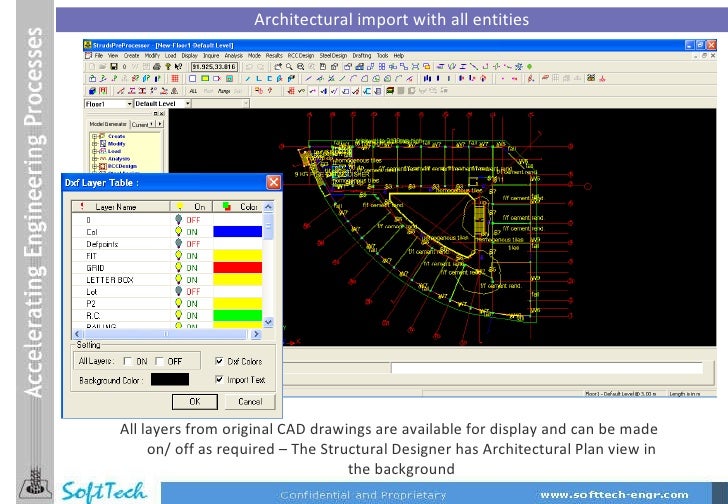This screenshot has height=504, width=728.
Task: Click the bulb icon of Defpoints layer
Action: [178, 243]
